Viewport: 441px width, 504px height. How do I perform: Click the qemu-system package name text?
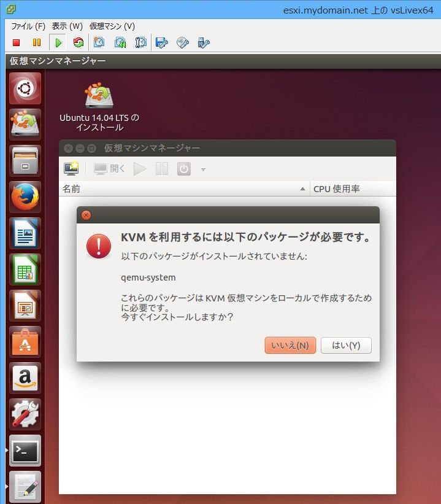click(x=148, y=277)
